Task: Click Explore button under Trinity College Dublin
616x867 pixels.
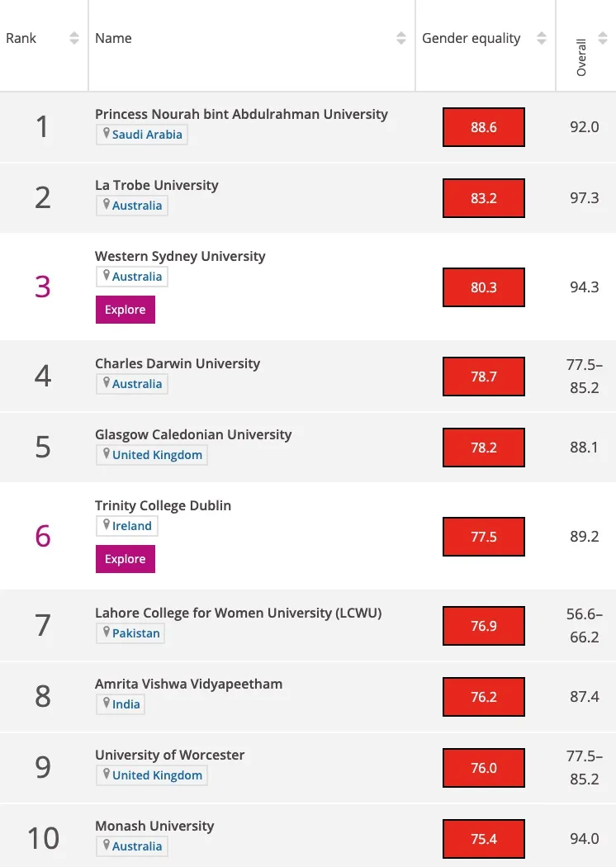Action: pyautogui.click(x=126, y=559)
